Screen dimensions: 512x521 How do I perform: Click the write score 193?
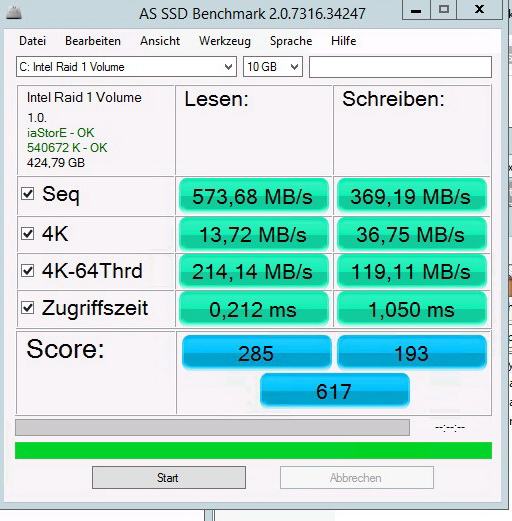tap(412, 353)
